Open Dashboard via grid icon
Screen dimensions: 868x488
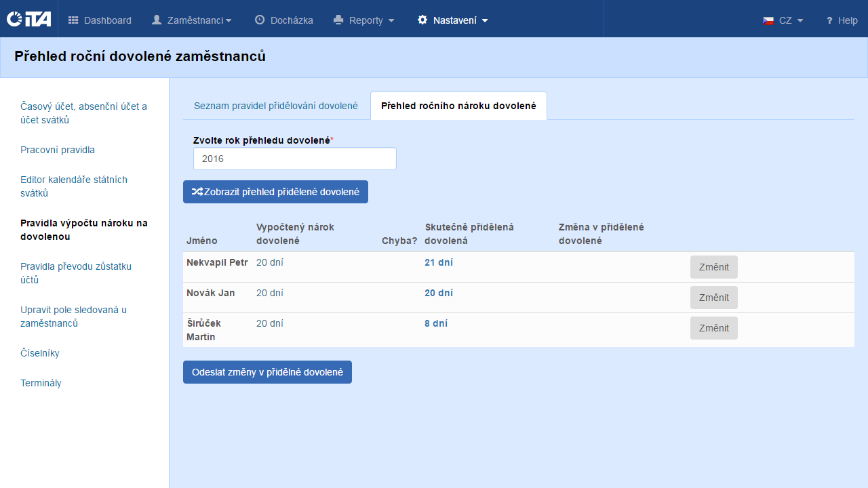[73, 20]
